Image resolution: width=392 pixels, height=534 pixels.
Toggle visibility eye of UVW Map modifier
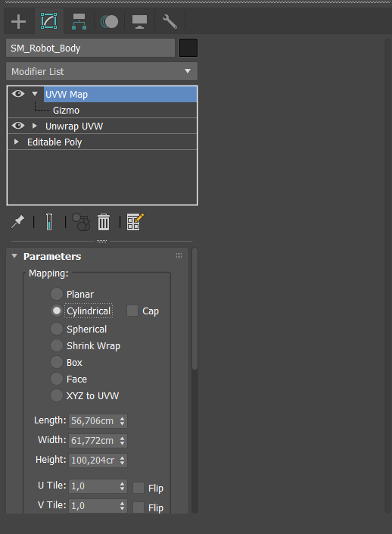pos(18,94)
